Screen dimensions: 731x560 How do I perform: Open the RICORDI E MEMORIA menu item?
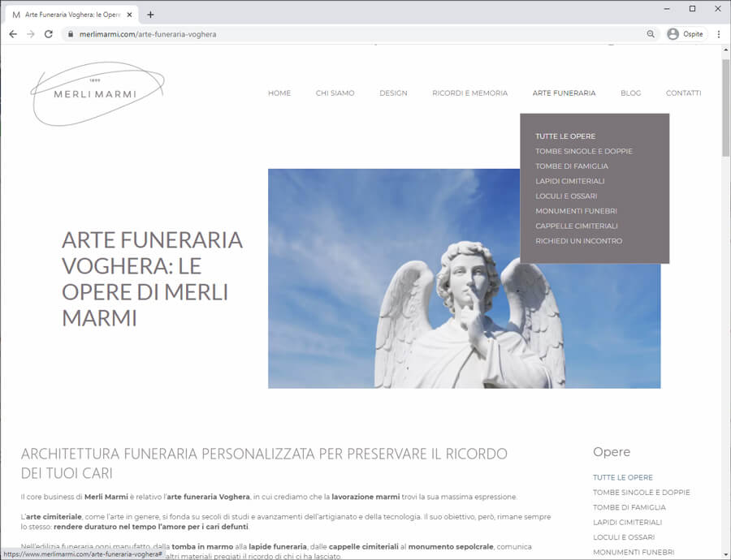tap(469, 93)
